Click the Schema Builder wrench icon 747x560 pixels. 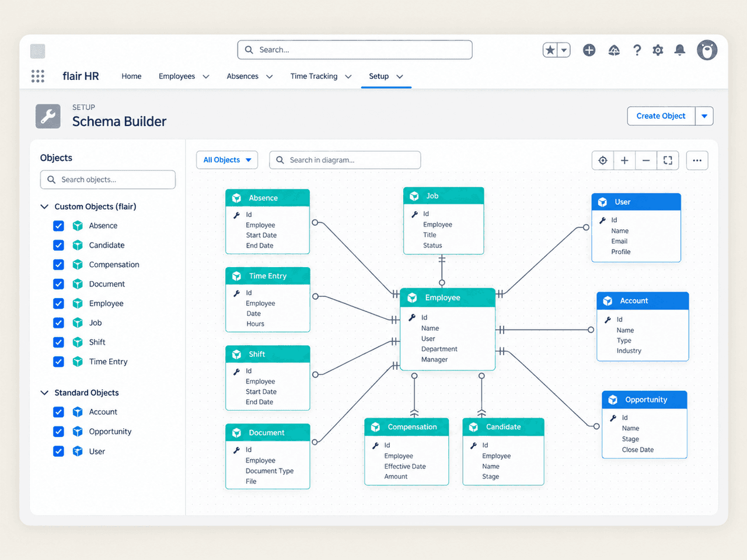48,116
